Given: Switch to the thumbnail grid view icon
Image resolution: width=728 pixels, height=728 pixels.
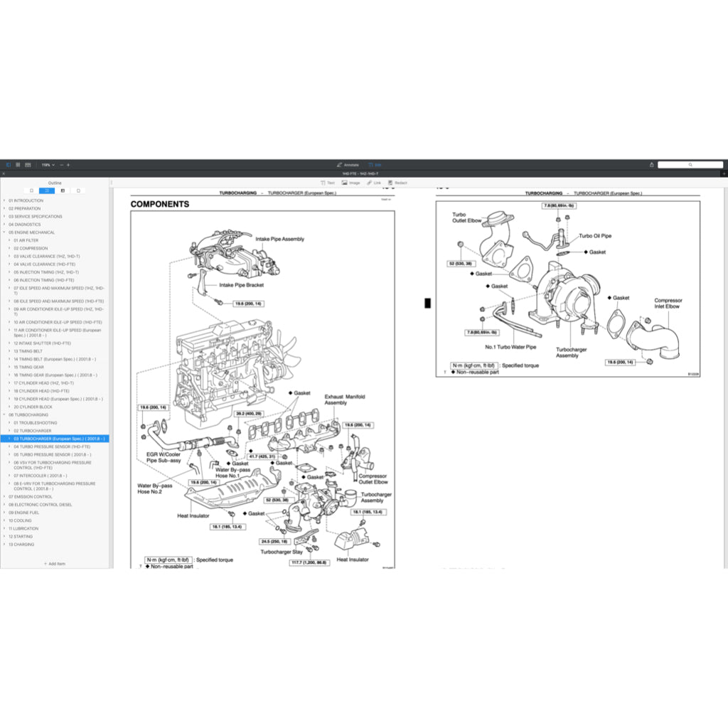Looking at the screenshot, I should coord(18,165).
